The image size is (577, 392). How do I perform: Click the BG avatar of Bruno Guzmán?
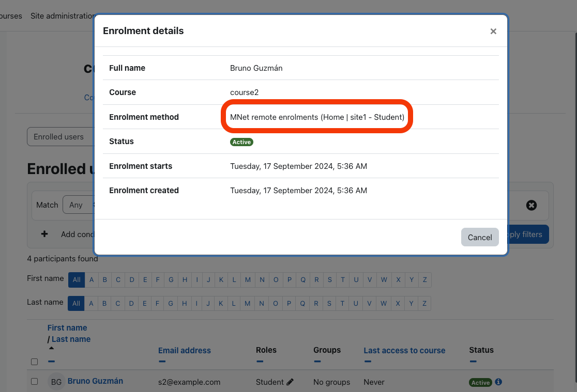tap(56, 382)
